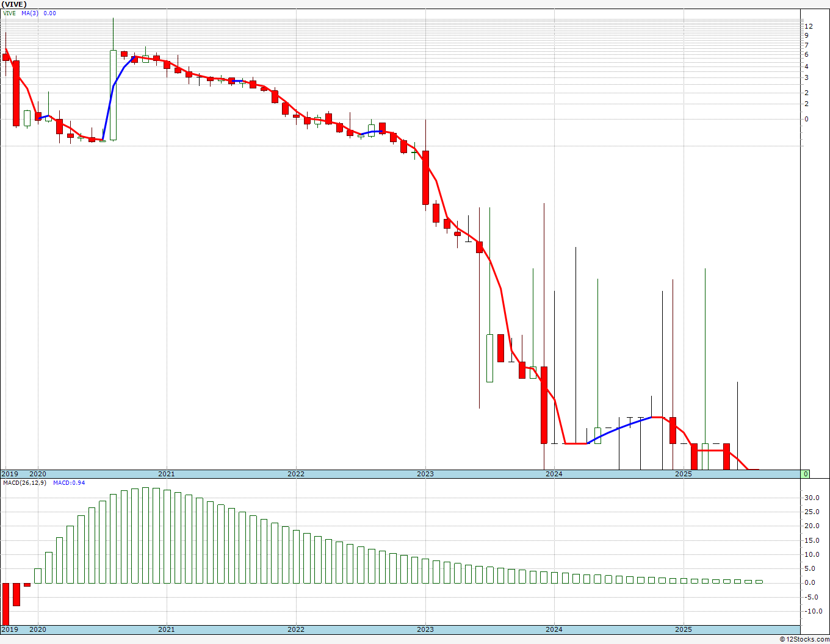Click MACD axis value 0.0
This screenshot has height=644, width=830.
(x=810, y=583)
